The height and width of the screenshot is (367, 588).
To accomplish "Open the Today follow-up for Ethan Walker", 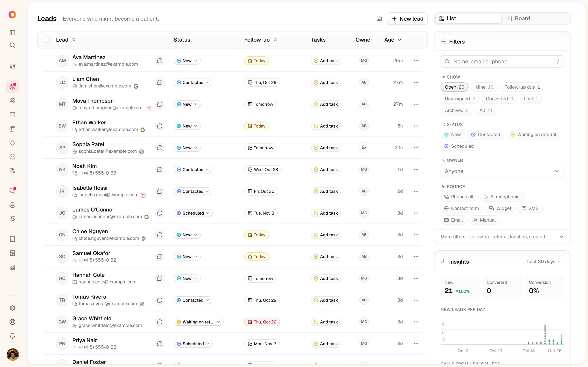I will point(256,126).
